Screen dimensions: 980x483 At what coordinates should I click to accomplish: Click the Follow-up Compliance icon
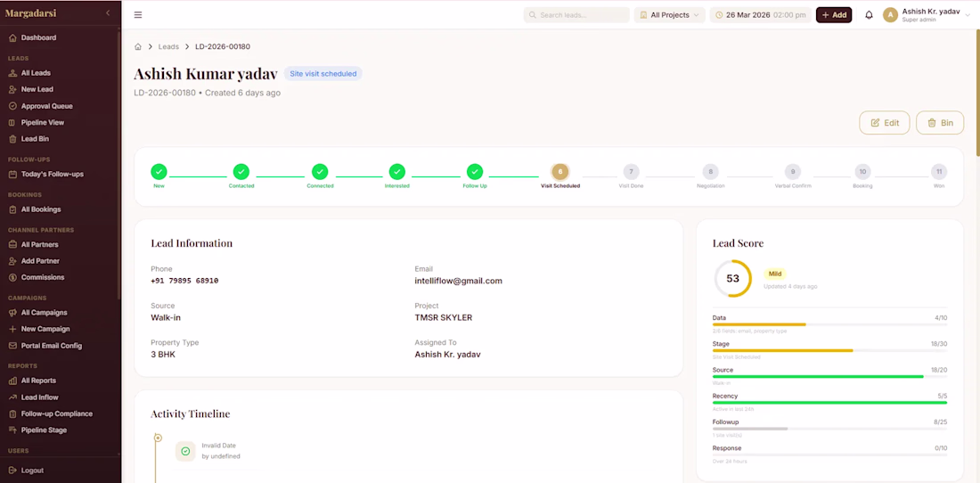click(x=12, y=413)
